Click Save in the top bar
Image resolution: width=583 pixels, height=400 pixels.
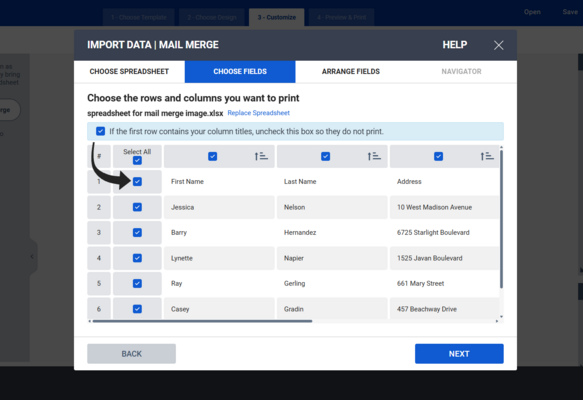(x=570, y=12)
